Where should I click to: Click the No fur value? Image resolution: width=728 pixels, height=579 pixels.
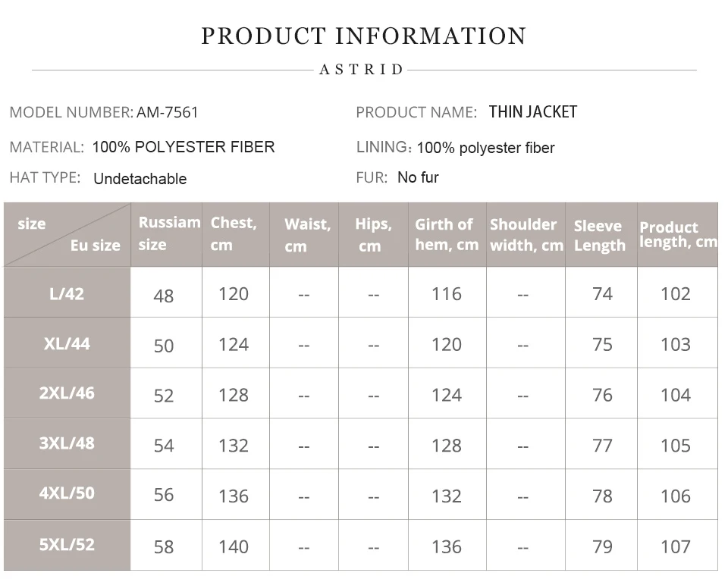point(418,177)
